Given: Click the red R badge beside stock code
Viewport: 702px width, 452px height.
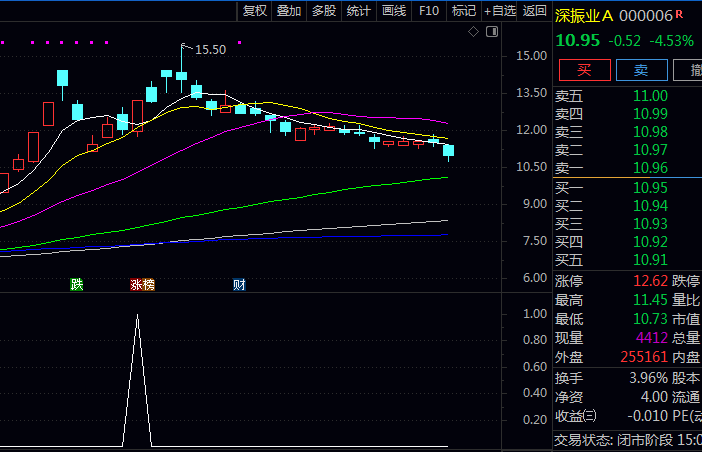Looking at the screenshot, I should pos(680,13).
